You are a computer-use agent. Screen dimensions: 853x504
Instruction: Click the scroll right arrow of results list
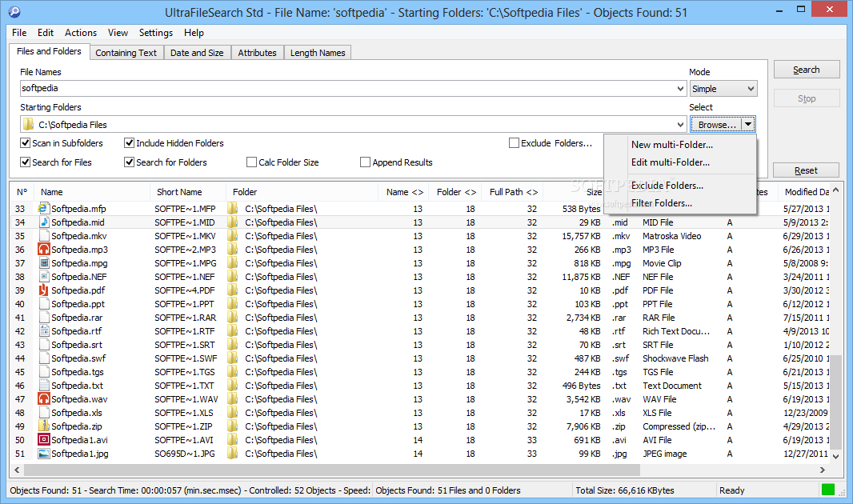tap(822, 470)
